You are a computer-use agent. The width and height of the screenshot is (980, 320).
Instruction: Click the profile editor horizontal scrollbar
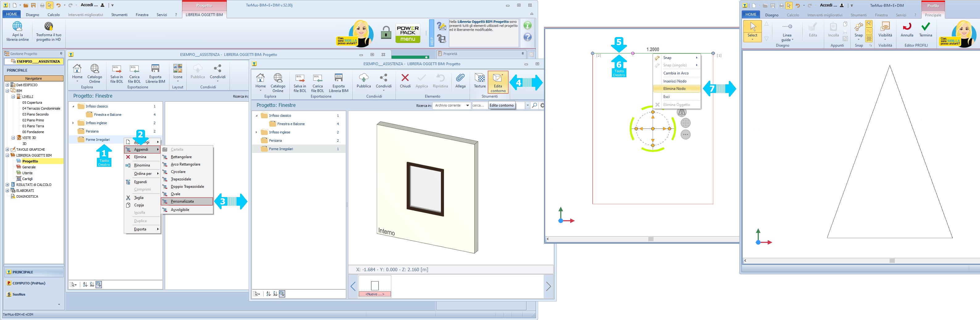(892, 261)
